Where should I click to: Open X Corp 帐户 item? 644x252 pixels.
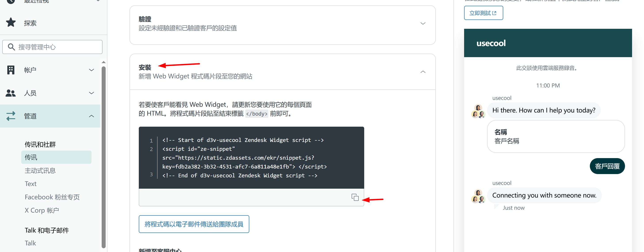42,210
